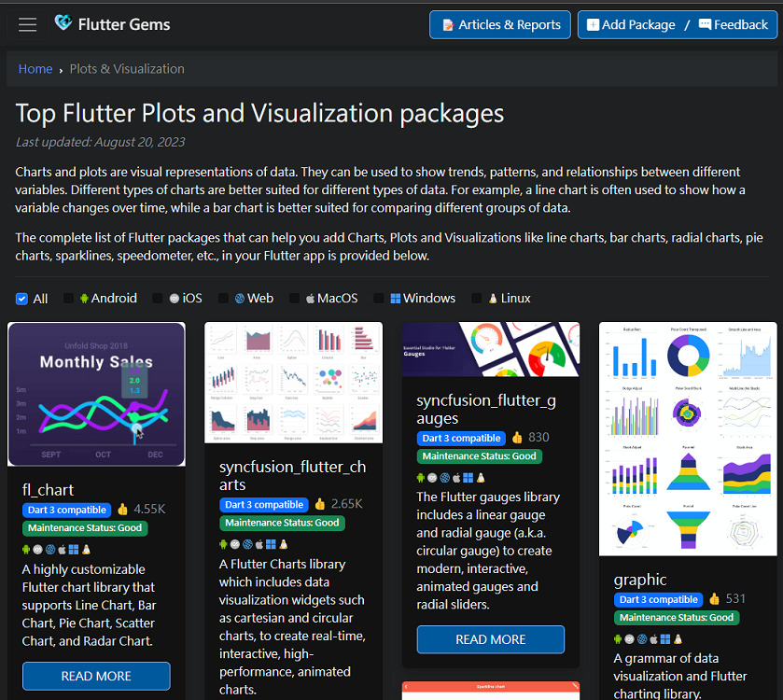
Task: Click the iOS icon in filter row
Action: pyautogui.click(x=175, y=299)
